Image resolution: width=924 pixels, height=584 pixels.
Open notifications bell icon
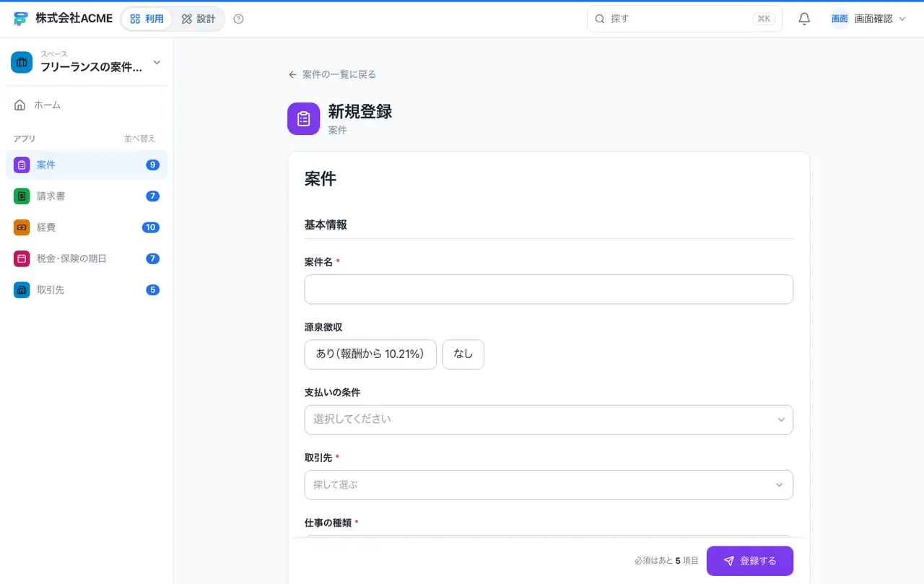[x=804, y=19]
